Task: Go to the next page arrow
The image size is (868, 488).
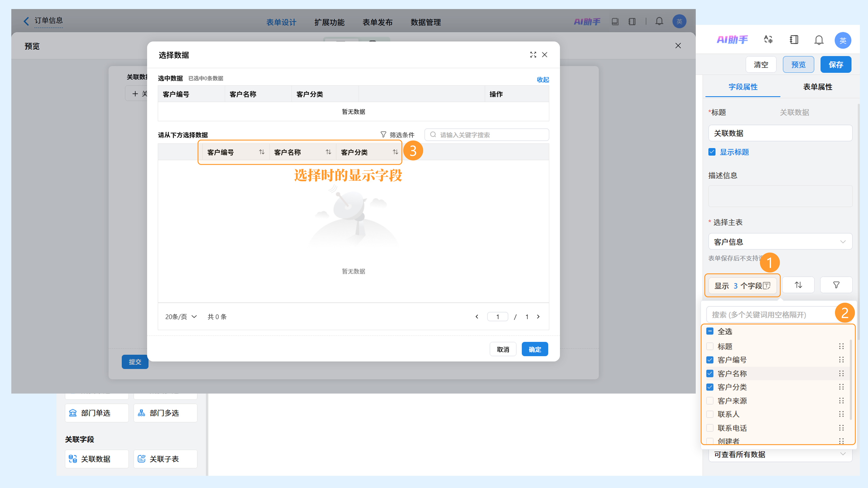Action: pos(538,317)
